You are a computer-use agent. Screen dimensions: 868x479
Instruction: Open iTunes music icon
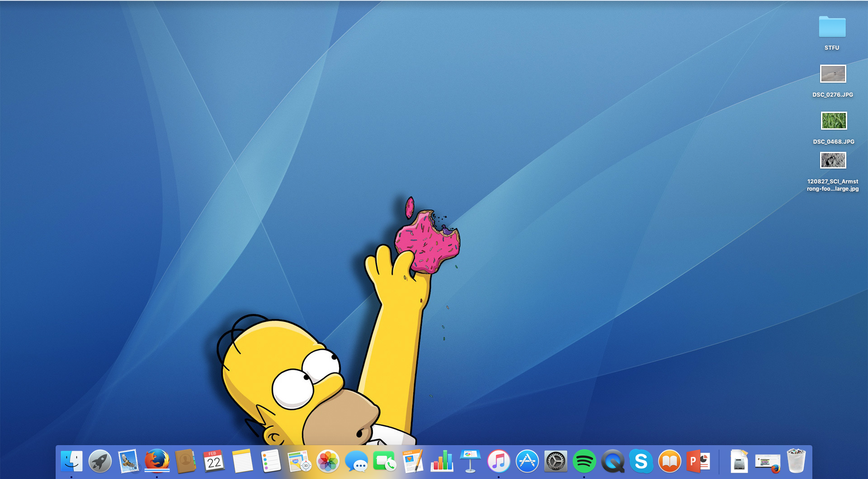coord(499,461)
